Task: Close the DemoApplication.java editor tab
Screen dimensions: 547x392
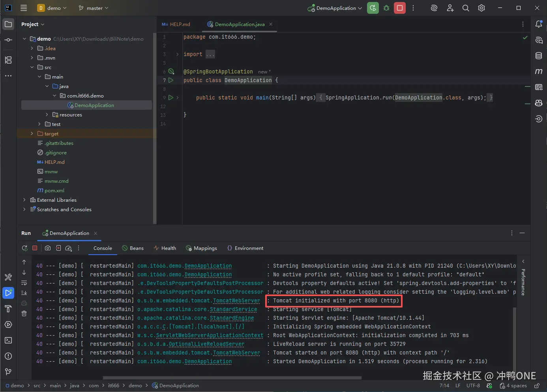Action: point(271,24)
